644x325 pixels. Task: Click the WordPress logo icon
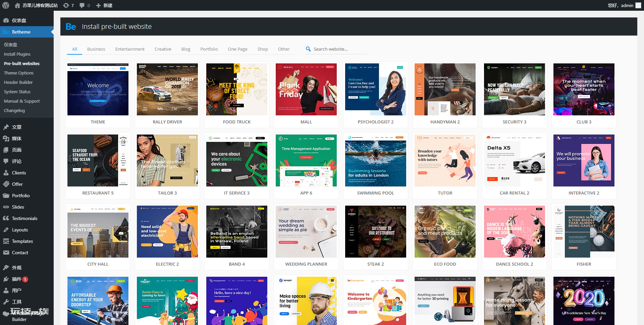tap(6, 5)
